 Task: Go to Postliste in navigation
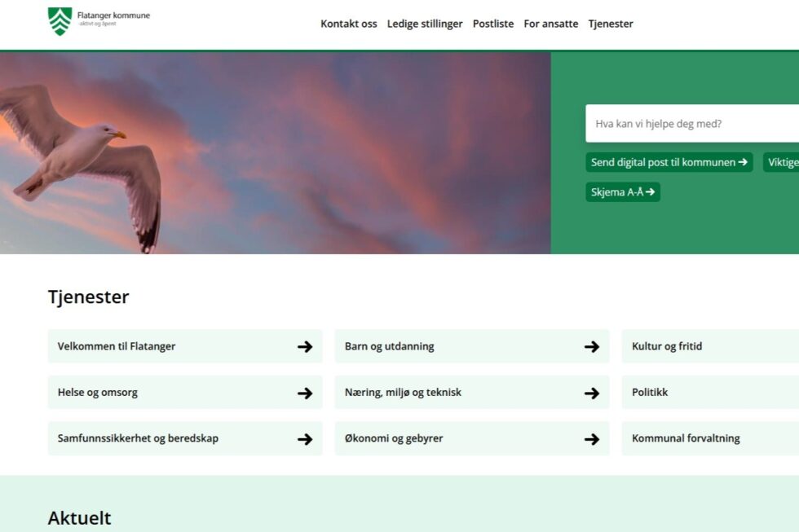pyautogui.click(x=493, y=24)
